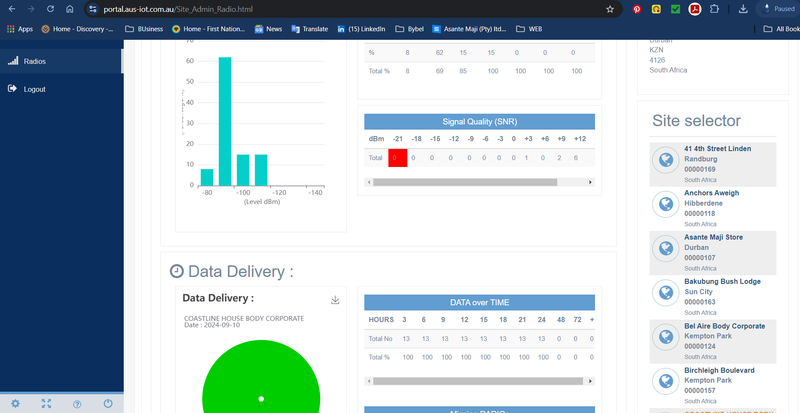Click the green checkmark extension icon
Viewport: 800px width, 413px height.
coord(676,9)
